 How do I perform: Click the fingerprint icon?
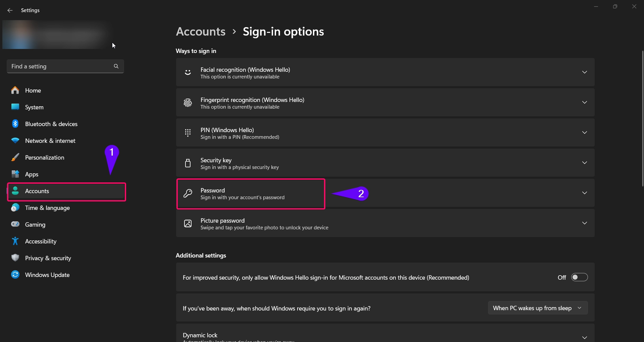(x=188, y=103)
